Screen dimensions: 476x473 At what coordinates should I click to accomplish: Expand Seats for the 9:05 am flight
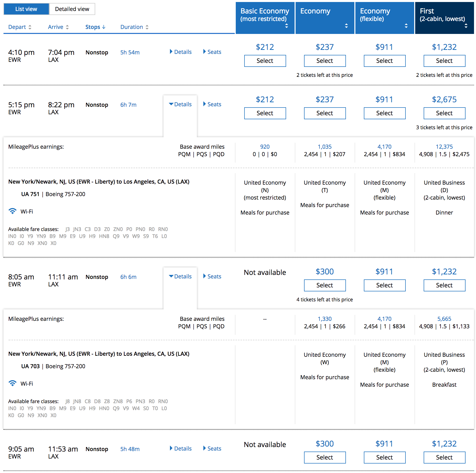[212, 449]
